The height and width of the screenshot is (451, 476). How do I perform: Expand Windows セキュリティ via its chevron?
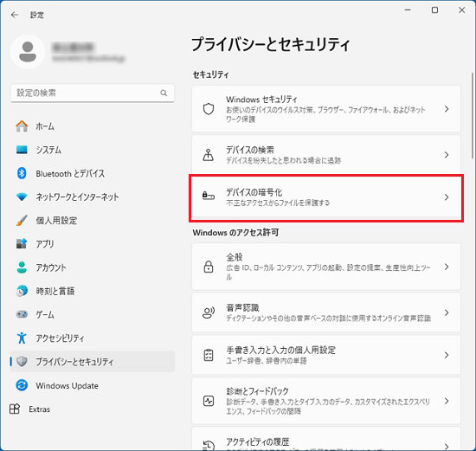[x=447, y=109]
